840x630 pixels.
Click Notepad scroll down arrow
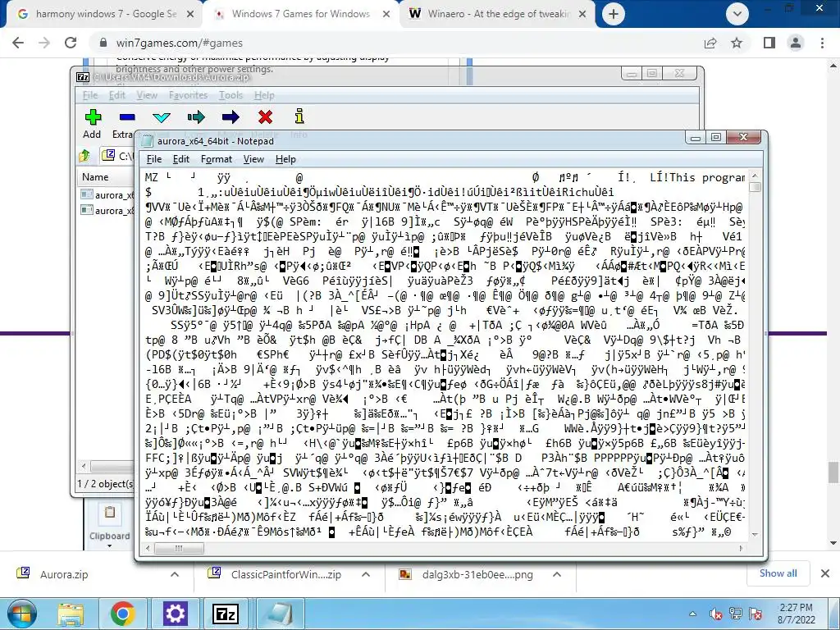(x=755, y=534)
